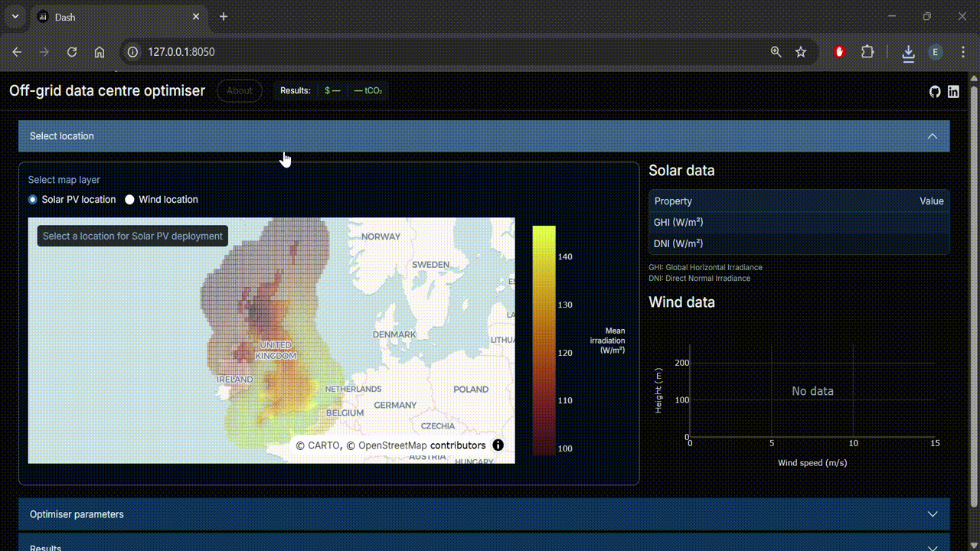Collapse the Select location section

click(932, 136)
